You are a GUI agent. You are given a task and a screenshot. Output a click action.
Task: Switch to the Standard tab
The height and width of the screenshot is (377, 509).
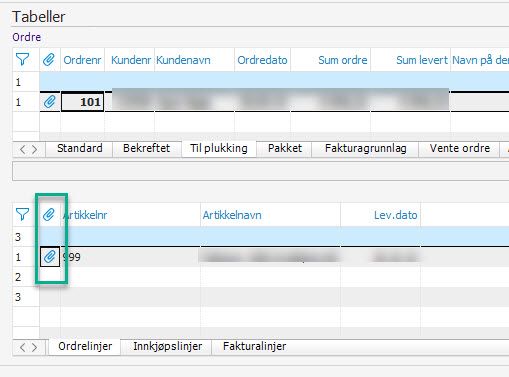pyautogui.click(x=80, y=148)
